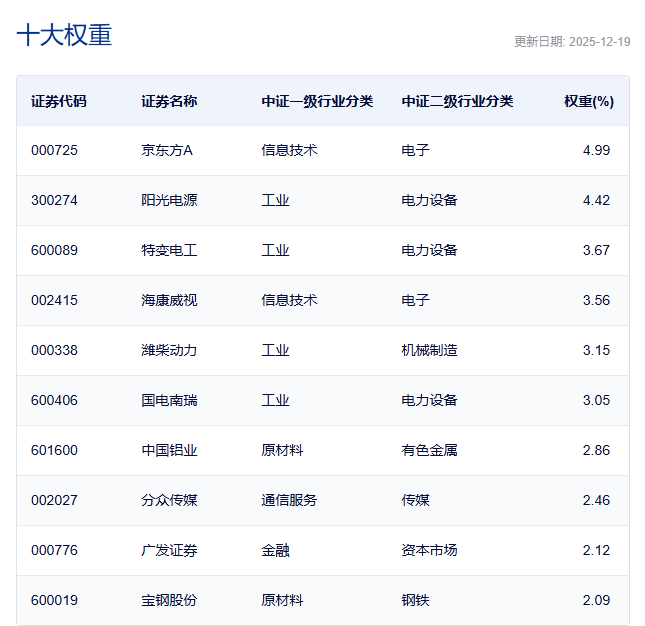
Task: Click the 传媒 secondary industry cell
Action: (x=415, y=500)
